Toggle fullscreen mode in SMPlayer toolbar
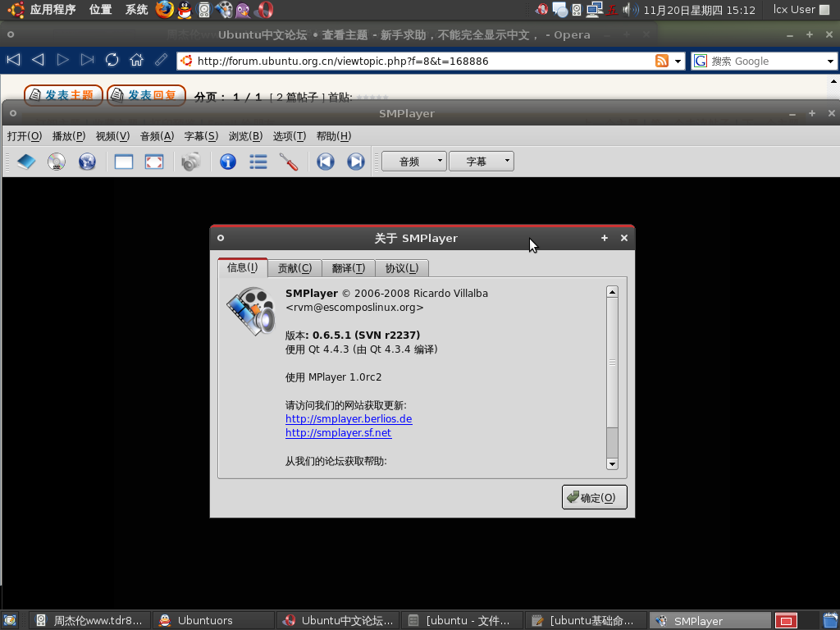The height and width of the screenshot is (630, 840). (154, 162)
